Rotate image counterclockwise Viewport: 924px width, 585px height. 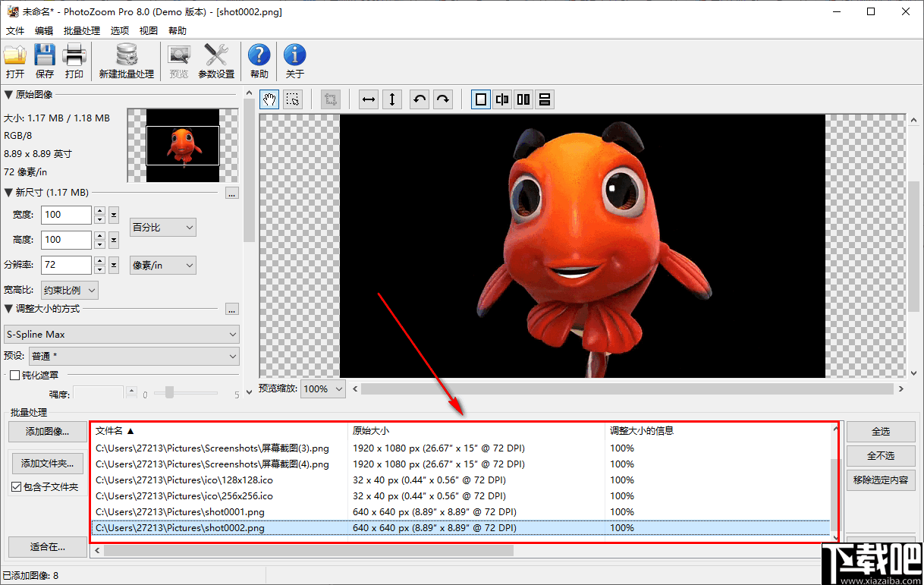[x=420, y=99]
